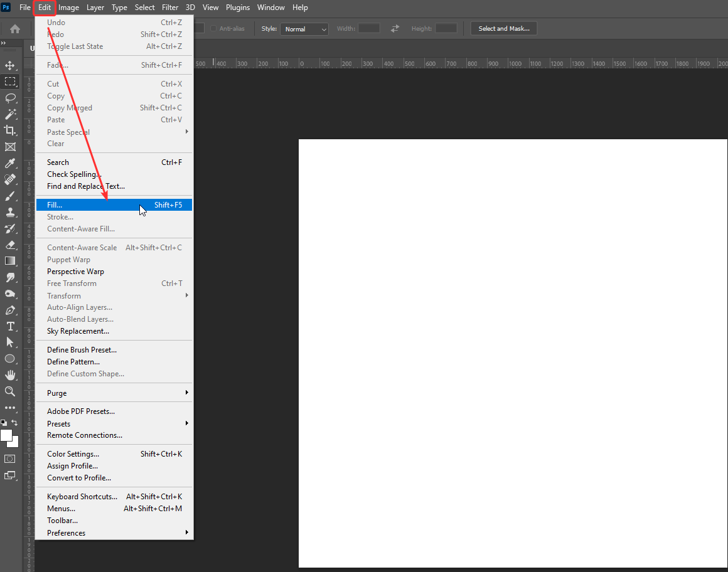Swap width and height arrows icon
Viewport: 728px width, 572px height.
point(395,29)
